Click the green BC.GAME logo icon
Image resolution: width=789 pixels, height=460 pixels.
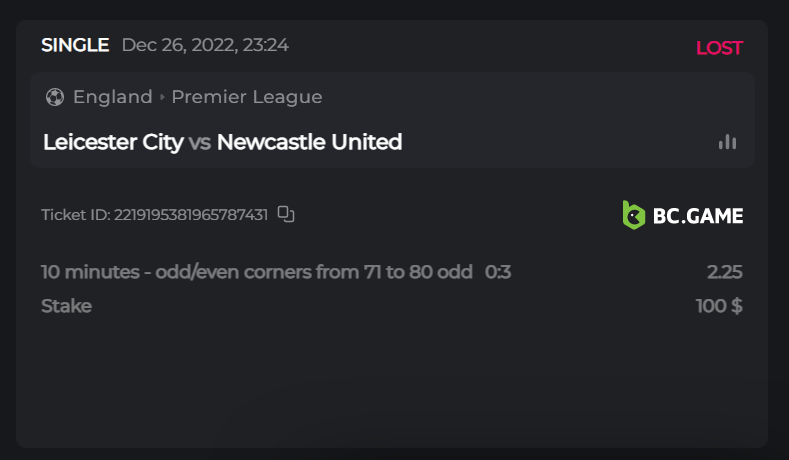tap(633, 215)
